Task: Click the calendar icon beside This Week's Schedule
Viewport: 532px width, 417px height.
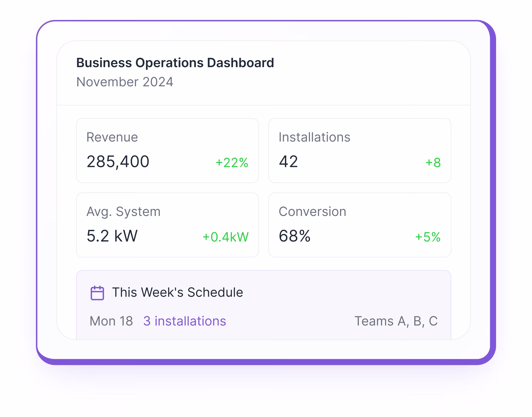Action: [97, 293]
